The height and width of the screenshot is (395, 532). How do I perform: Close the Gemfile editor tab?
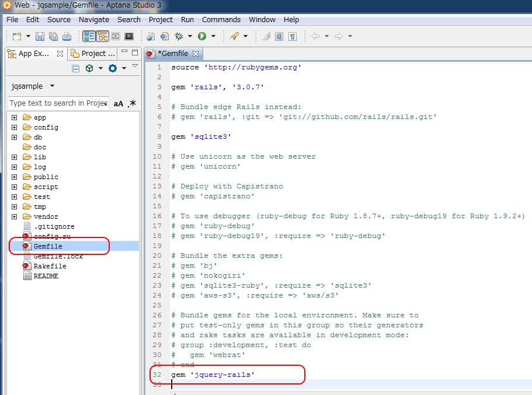196,54
